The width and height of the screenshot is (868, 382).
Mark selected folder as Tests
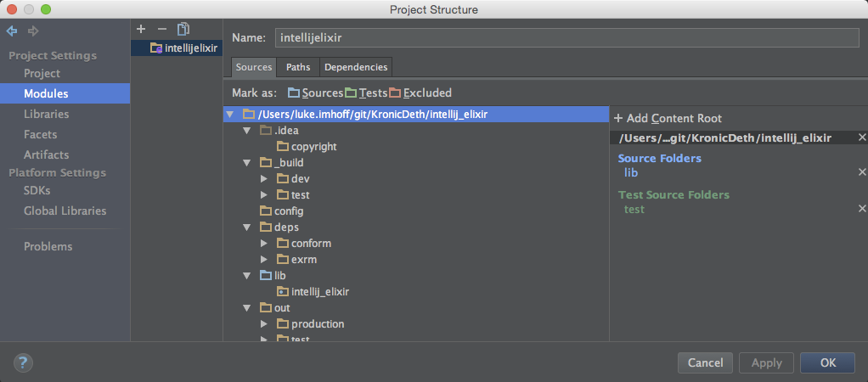tap(366, 93)
